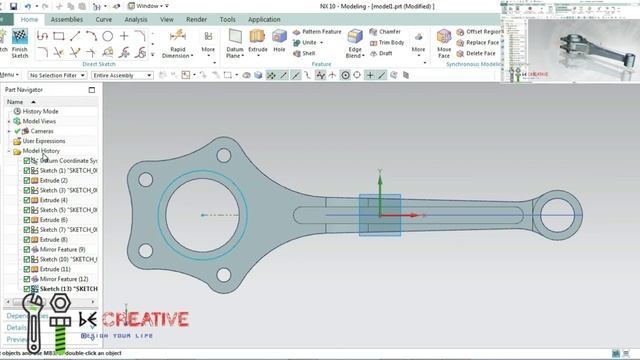The image size is (640, 360).
Task: Expand the Model Views node
Action: pyautogui.click(x=9, y=121)
